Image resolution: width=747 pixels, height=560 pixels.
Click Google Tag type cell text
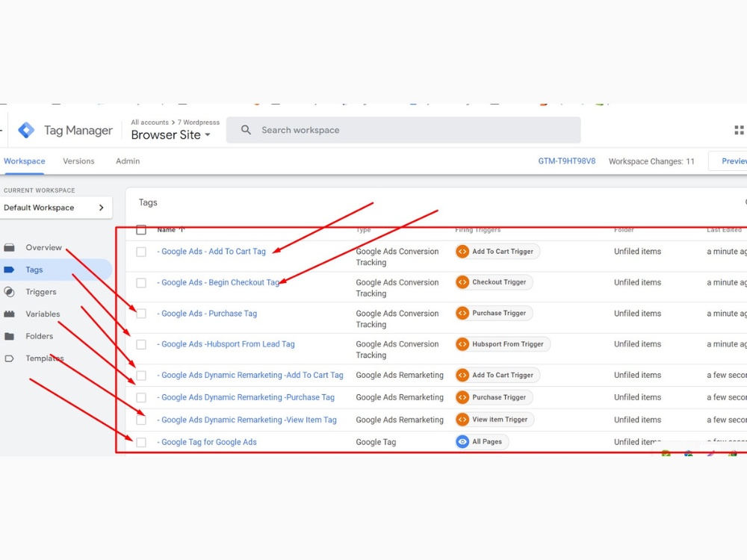[x=376, y=442]
